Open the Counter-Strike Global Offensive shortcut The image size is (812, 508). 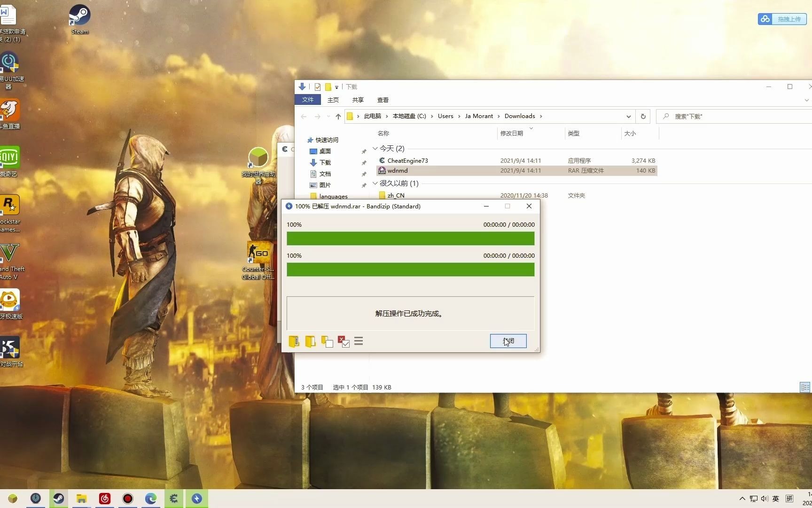pyautogui.click(x=258, y=260)
